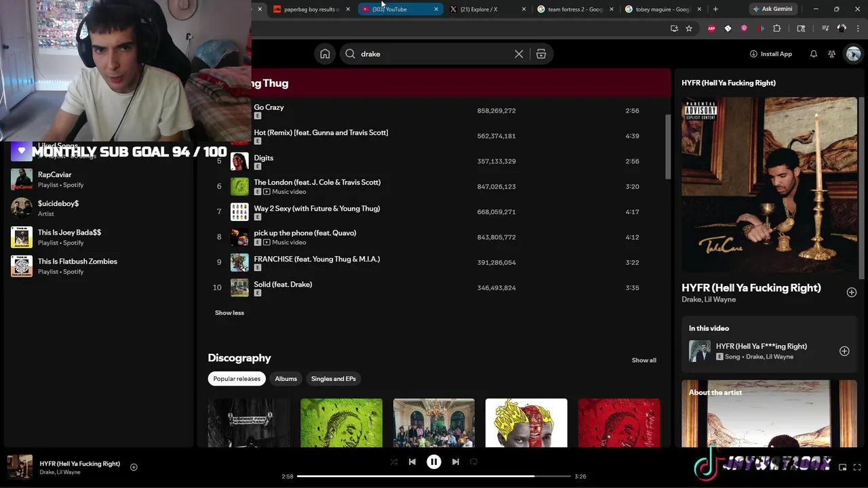Image resolution: width=868 pixels, height=488 pixels.
Task: Toggle repeat in the player bar
Action: click(x=473, y=462)
